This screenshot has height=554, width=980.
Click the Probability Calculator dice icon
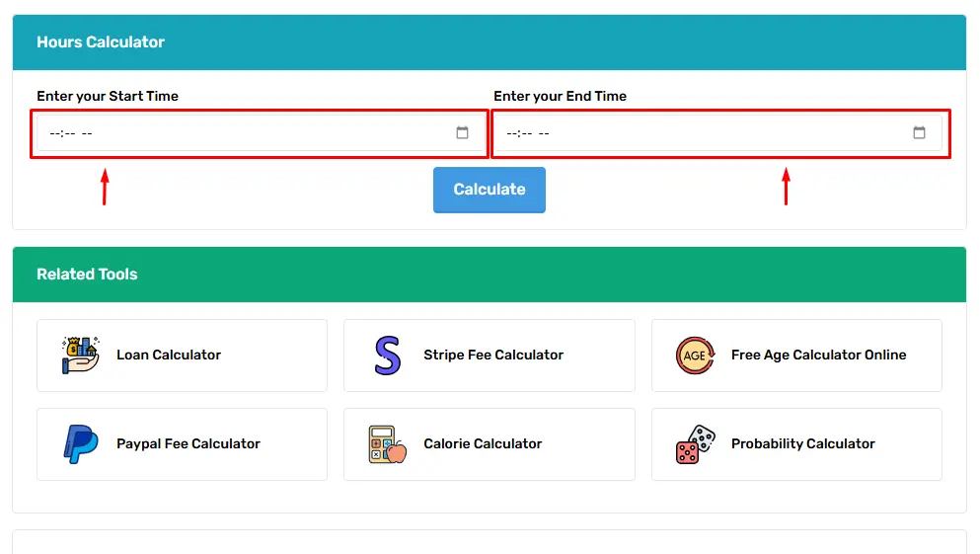695,444
